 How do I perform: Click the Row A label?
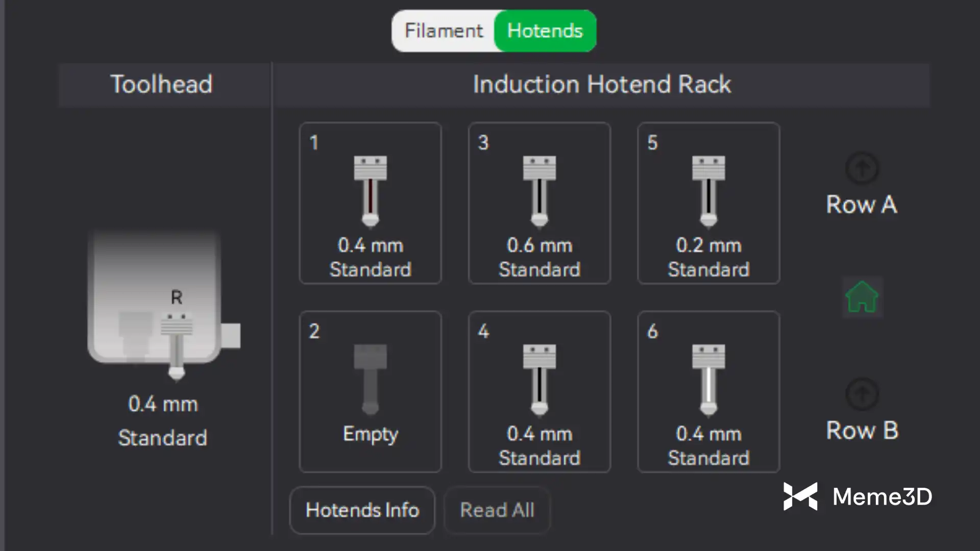862,205
